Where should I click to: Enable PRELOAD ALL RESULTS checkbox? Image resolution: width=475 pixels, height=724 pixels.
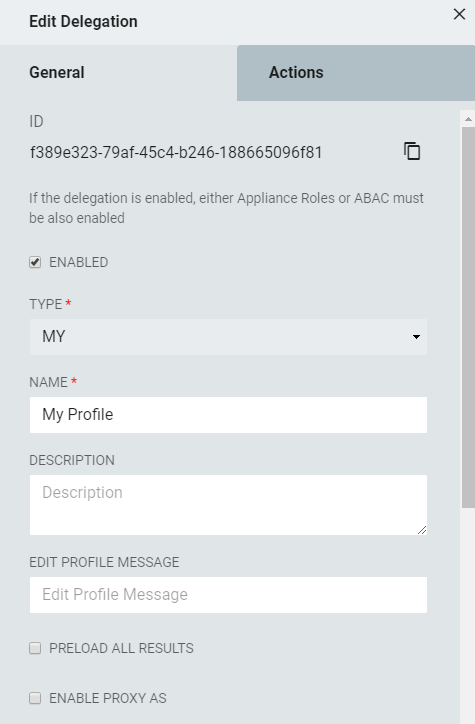(x=35, y=648)
